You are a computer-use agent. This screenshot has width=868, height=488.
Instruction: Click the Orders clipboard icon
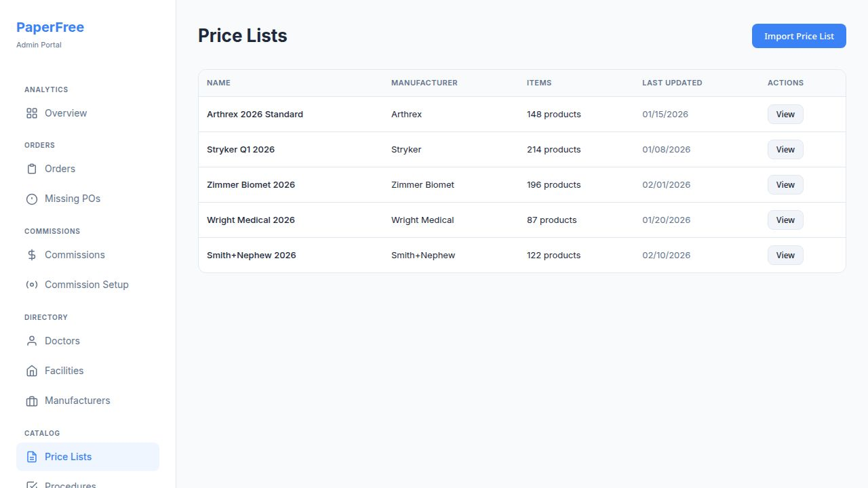tap(31, 169)
